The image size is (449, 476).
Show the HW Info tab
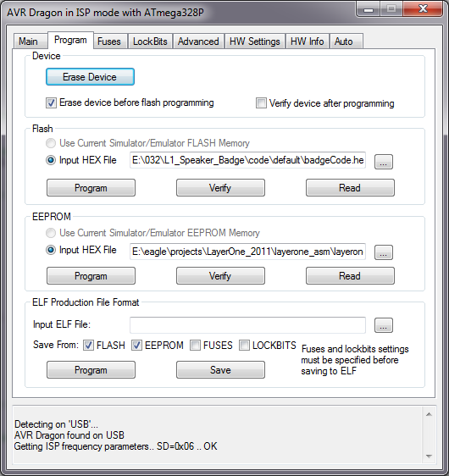308,42
